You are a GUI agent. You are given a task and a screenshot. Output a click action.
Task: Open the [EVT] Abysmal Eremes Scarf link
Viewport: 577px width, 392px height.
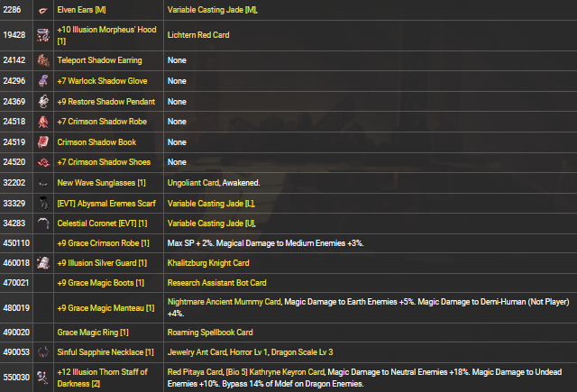106,204
